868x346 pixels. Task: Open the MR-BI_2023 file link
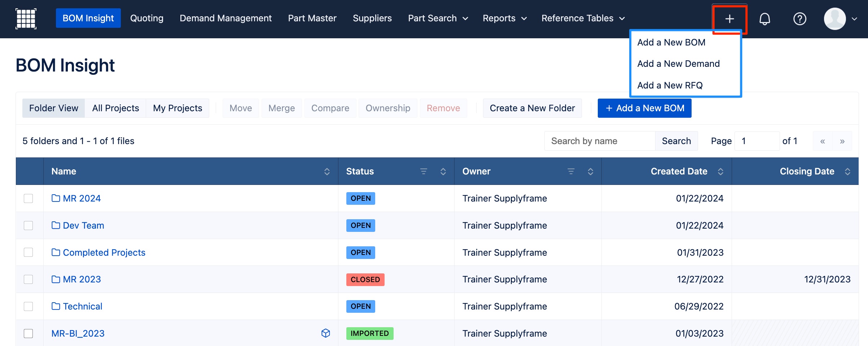pyautogui.click(x=78, y=333)
